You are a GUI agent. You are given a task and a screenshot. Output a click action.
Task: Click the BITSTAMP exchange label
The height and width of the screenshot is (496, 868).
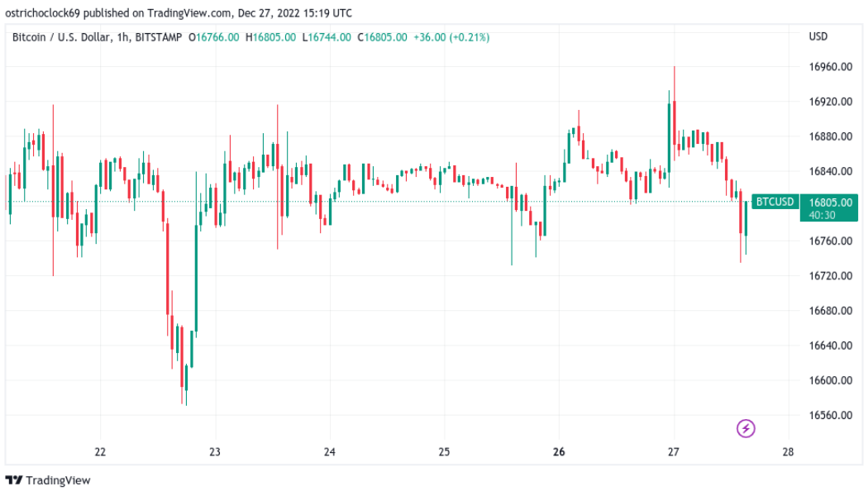160,37
